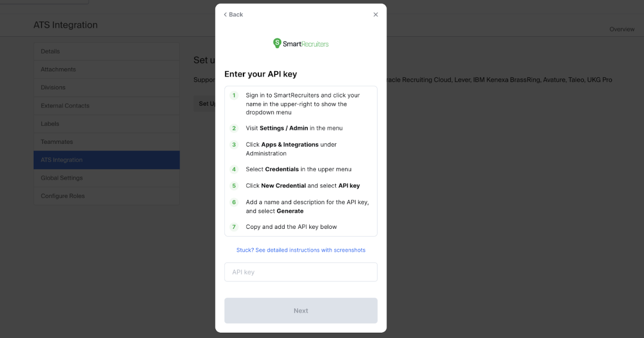Switch to the Overview tab
The image size is (644, 338).
click(622, 29)
